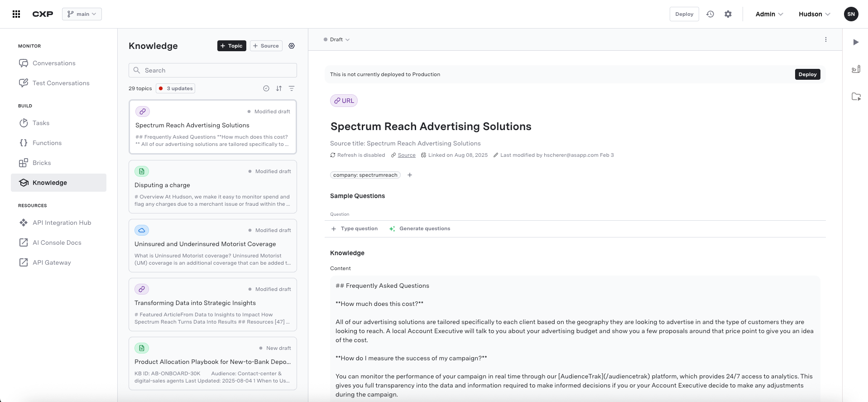Click the dark Deploy button in banner
This screenshot has height=402, width=868.
point(807,74)
